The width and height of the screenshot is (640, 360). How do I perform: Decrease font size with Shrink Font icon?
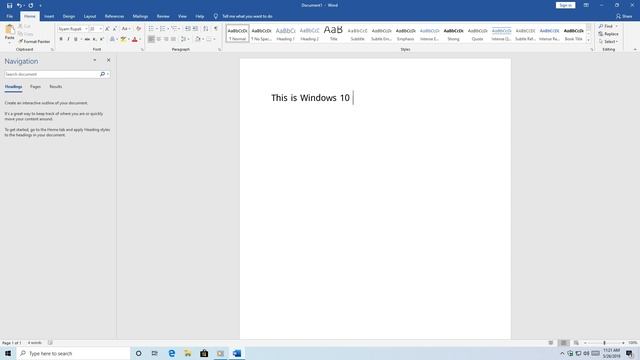point(115,29)
